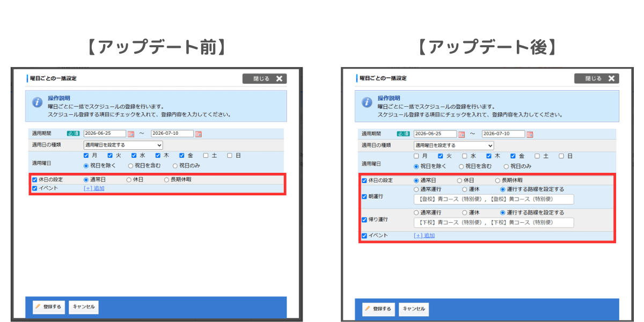Click start-date calendar icon in before-update dialog
This screenshot has height=322, width=644.
[x=130, y=134]
